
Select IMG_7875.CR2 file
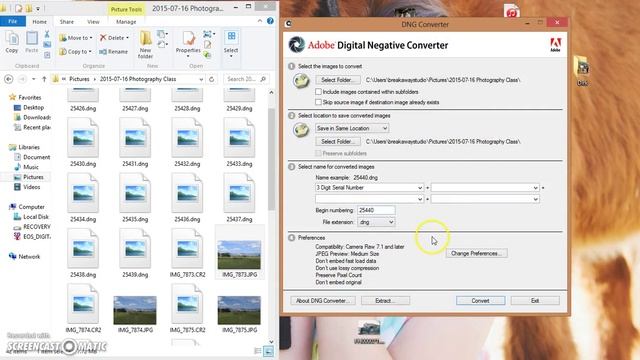click(x=187, y=309)
